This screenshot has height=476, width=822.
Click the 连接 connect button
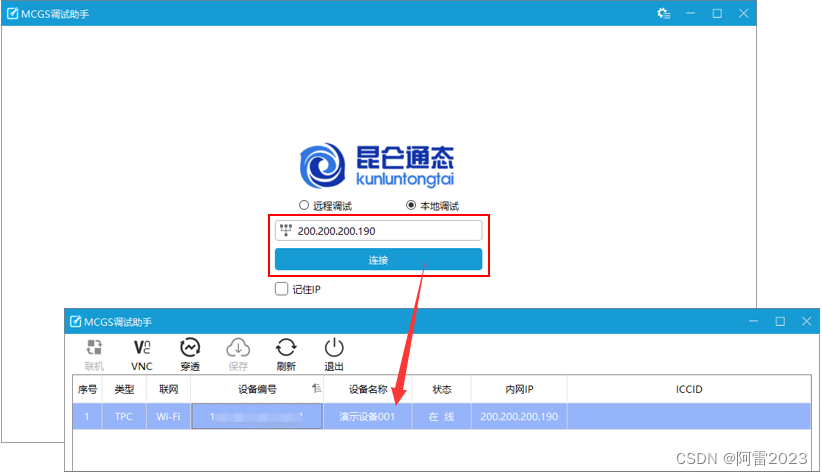pyautogui.click(x=378, y=259)
